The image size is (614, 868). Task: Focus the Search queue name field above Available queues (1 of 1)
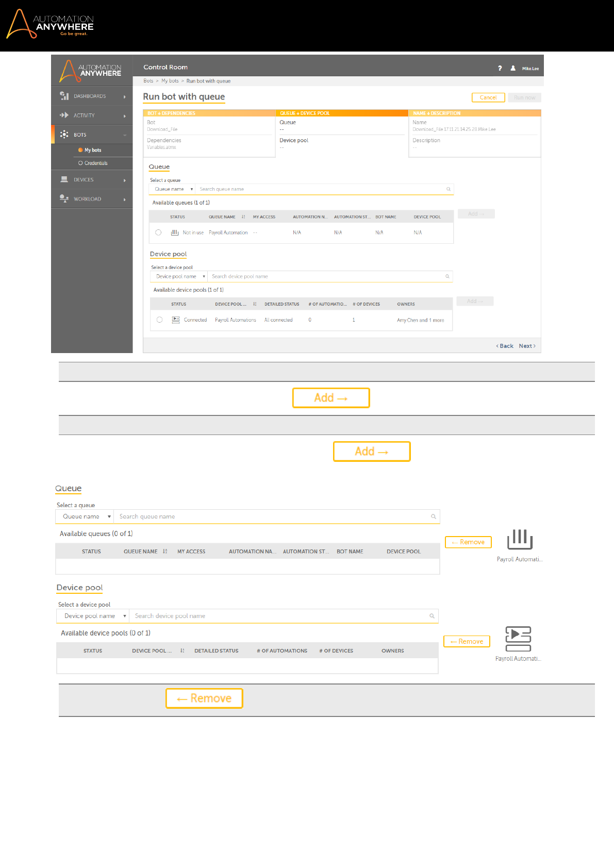pyautogui.click(x=324, y=189)
